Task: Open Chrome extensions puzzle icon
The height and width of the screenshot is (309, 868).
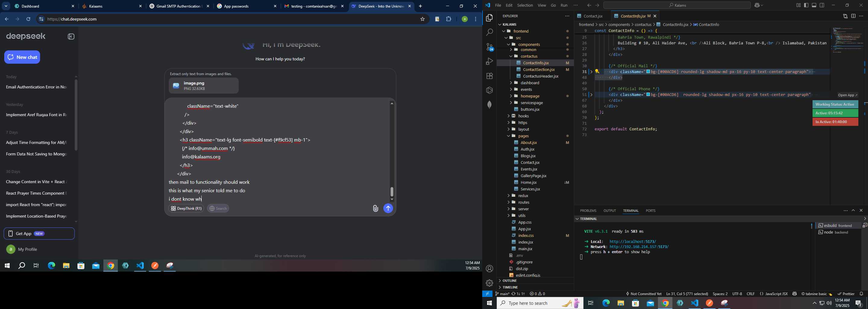Action: click(x=448, y=19)
